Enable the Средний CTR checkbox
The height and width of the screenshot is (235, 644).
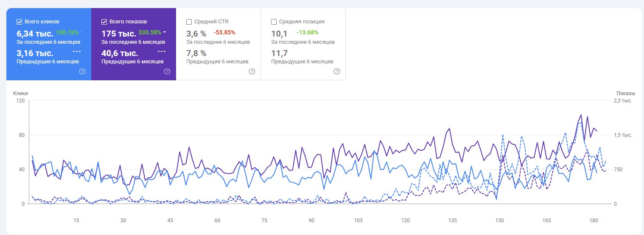coord(189,22)
